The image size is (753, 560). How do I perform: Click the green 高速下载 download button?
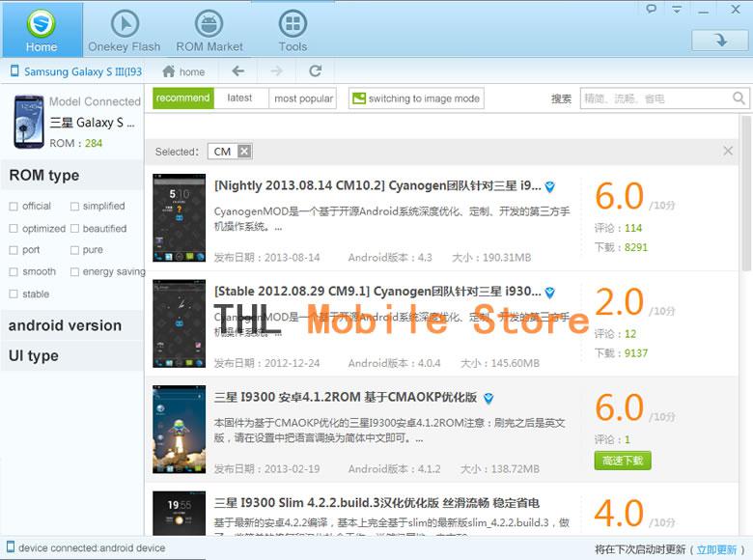(x=623, y=461)
